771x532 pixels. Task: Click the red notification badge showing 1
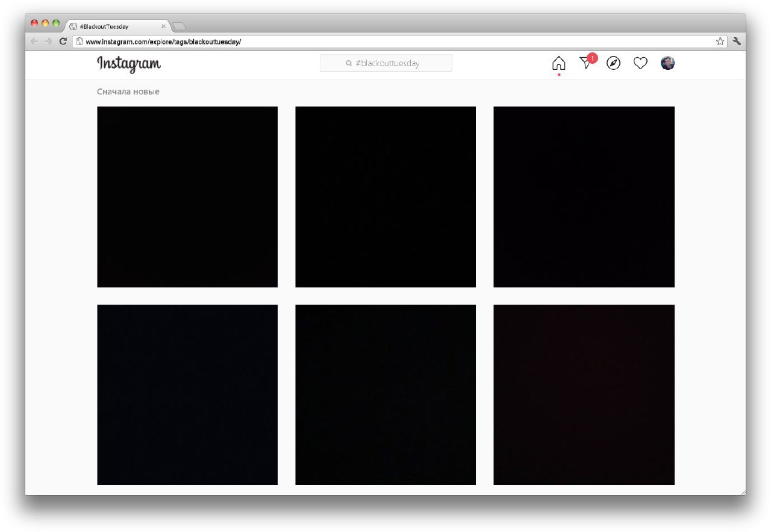(x=593, y=58)
